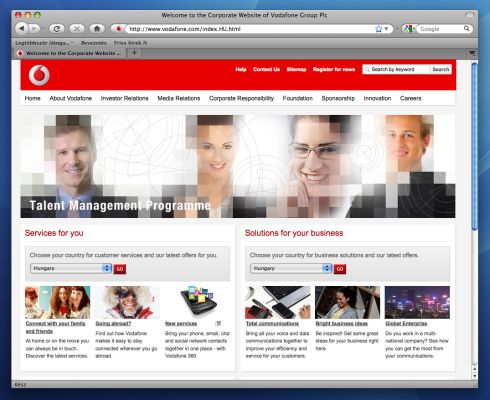Screen dimensions: 490x400
Task: Open the Friss hírek feed bookmark
Action: click(130, 43)
